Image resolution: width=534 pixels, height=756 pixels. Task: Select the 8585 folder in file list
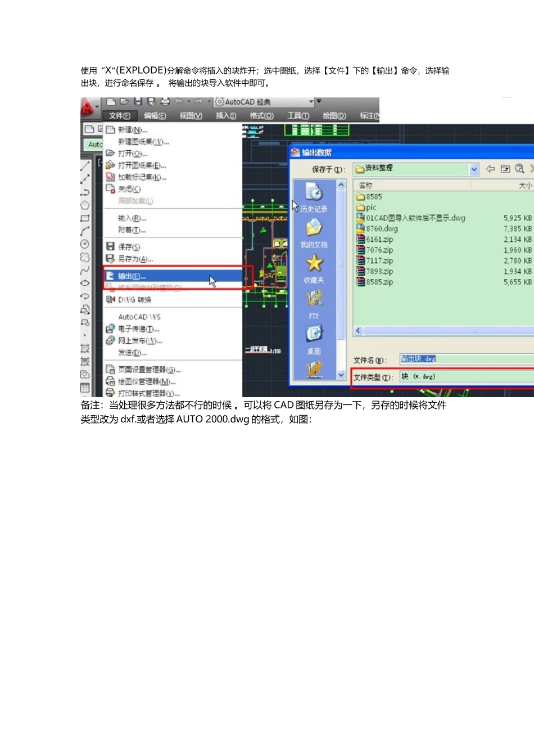coord(369,197)
